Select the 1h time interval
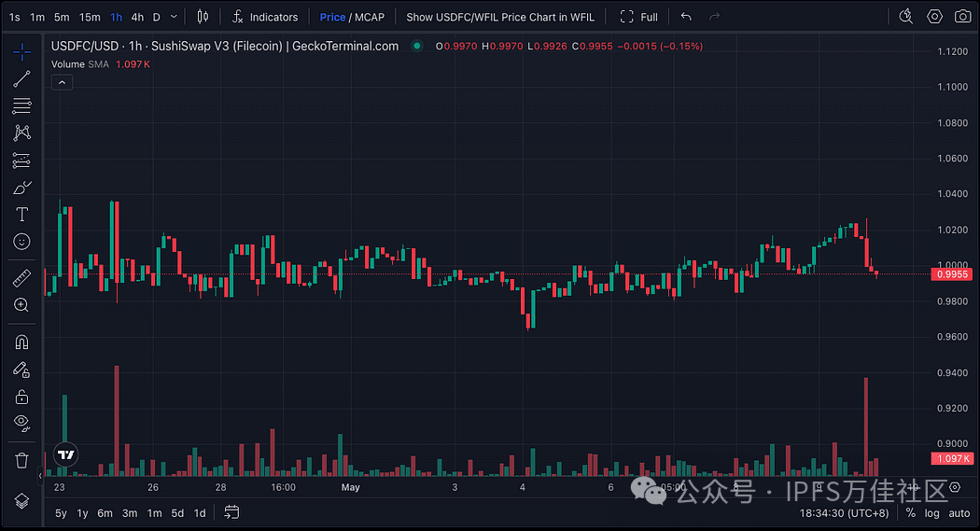 coord(117,17)
